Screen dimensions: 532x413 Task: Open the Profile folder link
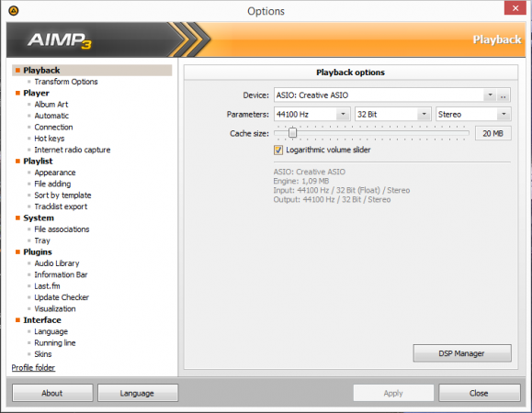tap(33, 368)
